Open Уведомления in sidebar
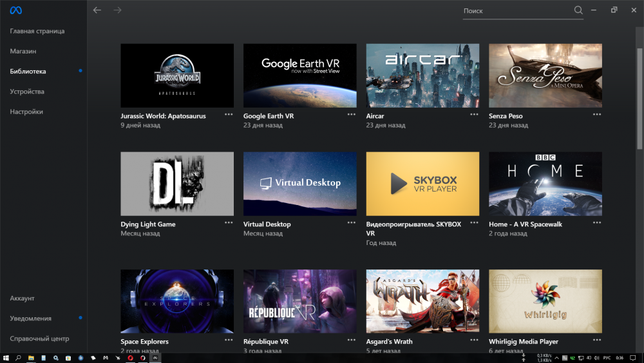Viewport: 644px width, 363px height. tap(31, 319)
